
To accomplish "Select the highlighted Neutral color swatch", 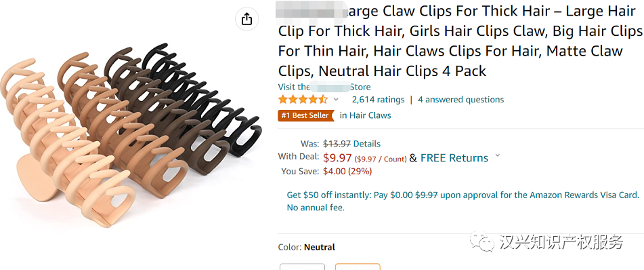I will [x=358, y=267].
